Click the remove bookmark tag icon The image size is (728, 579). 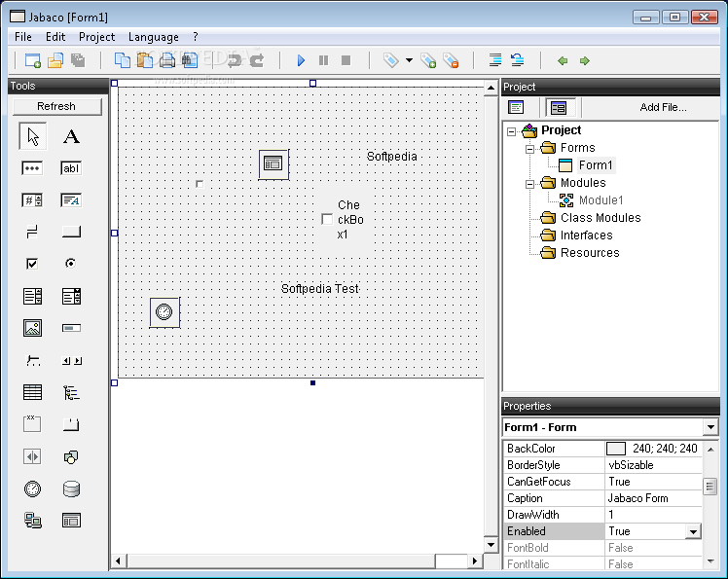[451, 60]
